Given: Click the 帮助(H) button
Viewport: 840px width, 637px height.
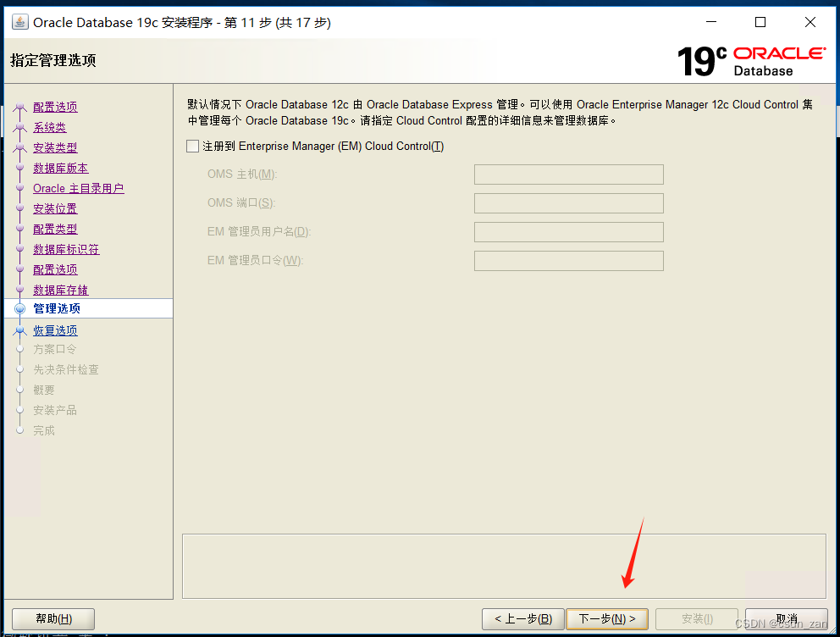Looking at the screenshot, I should point(53,618).
